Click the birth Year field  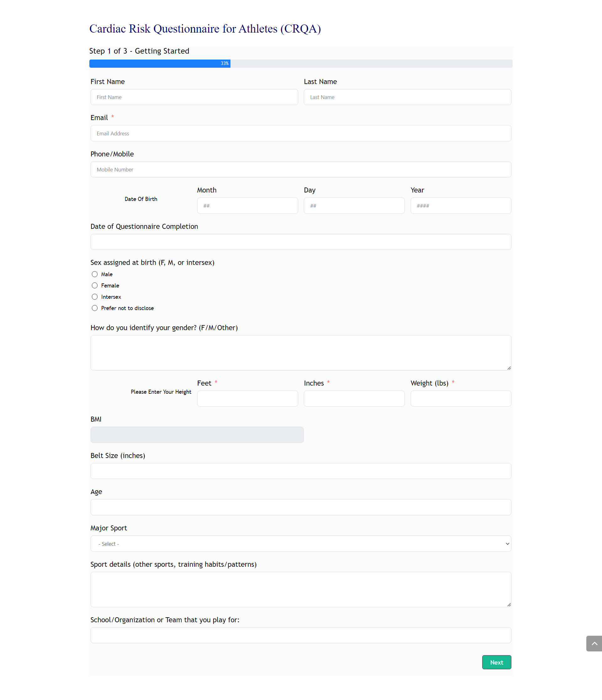[461, 206]
